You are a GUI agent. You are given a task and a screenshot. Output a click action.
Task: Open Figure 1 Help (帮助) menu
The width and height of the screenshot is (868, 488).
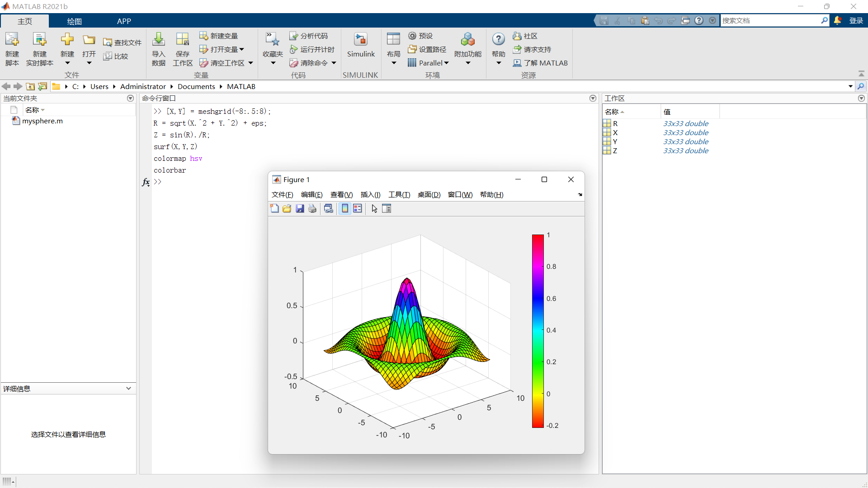pos(491,195)
